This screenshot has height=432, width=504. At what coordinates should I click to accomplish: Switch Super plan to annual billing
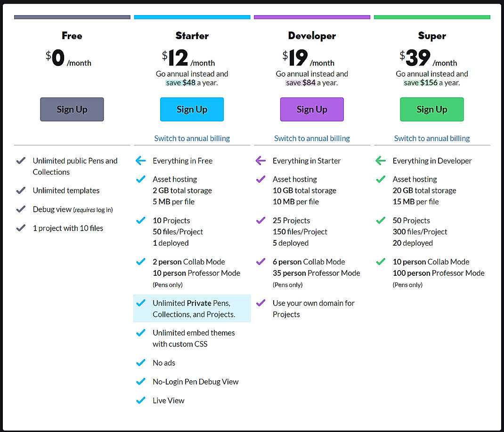tap(431, 138)
